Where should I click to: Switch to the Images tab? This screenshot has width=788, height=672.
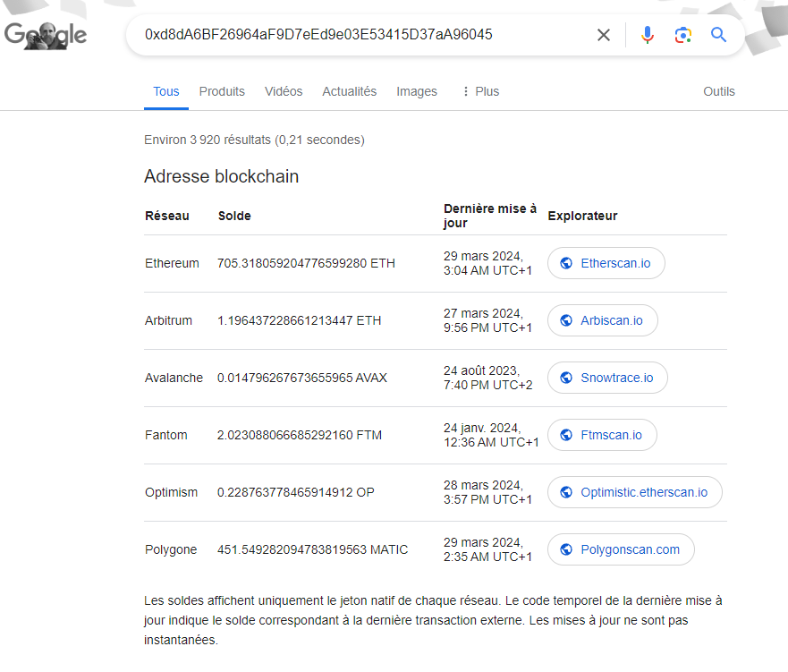pyautogui.click(x=417, y=91)
